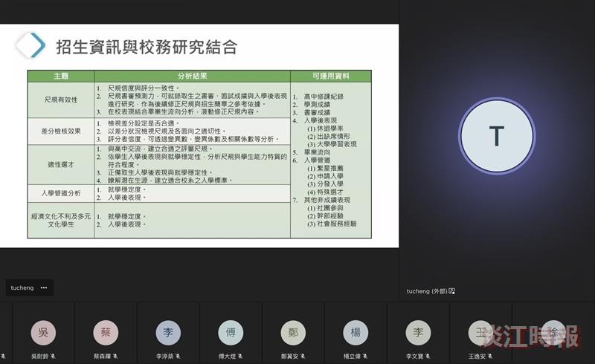595x364 pixels.
Task: Click the 入學管道分析 topic cell
Action: point(61,193)
